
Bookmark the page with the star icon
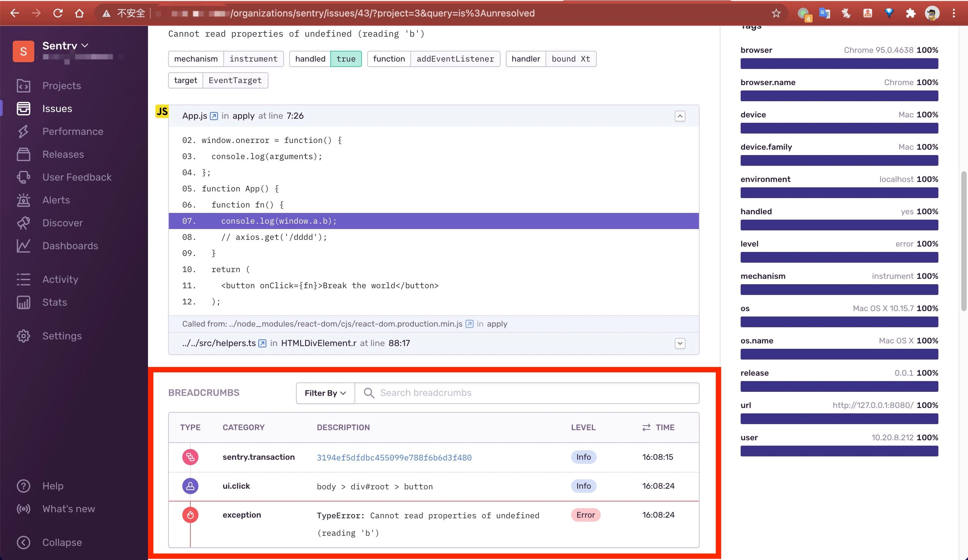coord(776,13)
